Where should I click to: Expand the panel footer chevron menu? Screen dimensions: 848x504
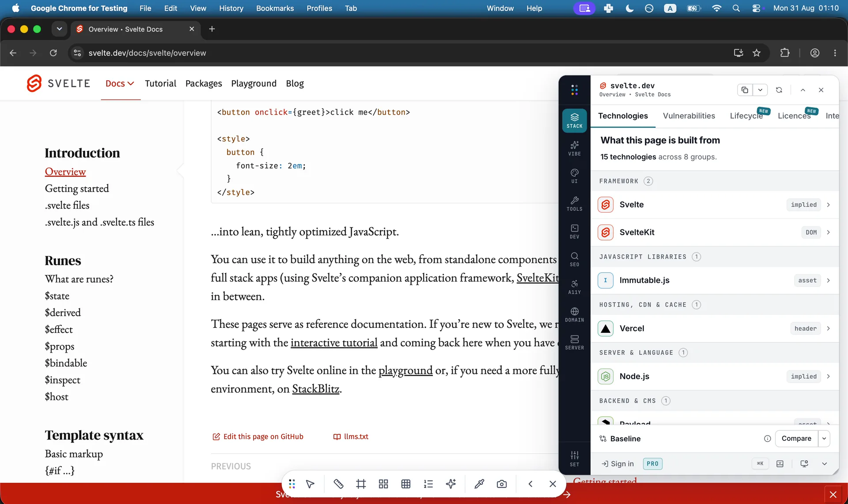pyautogui.click(x=824, y=464)
